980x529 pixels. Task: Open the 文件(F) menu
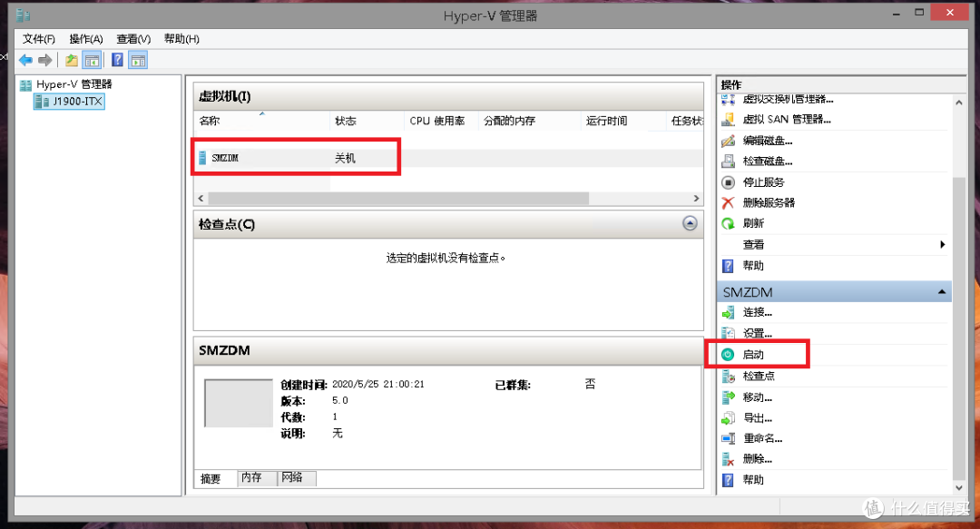click(39, 39)
